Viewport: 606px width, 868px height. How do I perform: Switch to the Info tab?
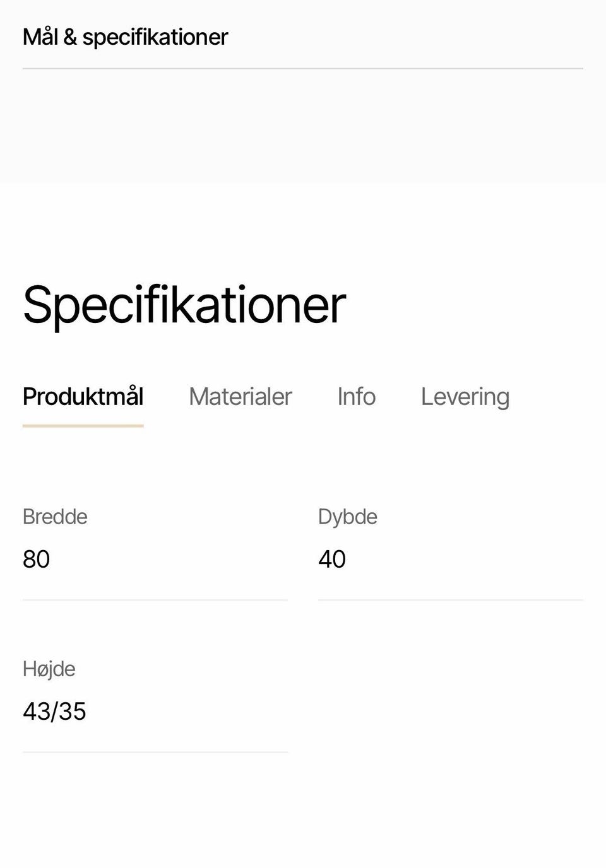tap(356, 397)
